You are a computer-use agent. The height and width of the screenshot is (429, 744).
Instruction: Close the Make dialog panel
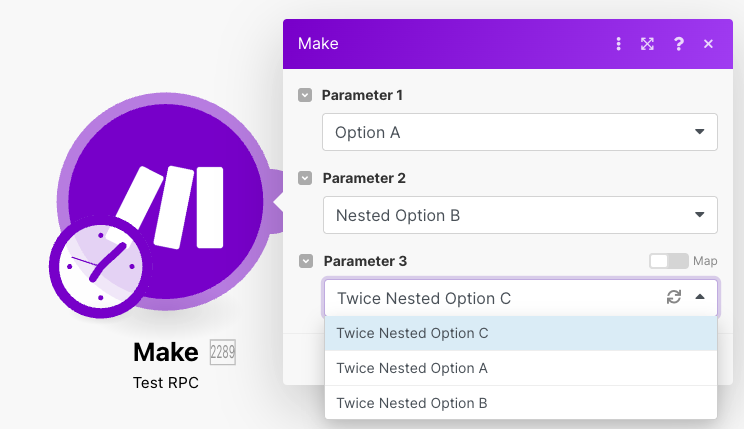point(708,44)
